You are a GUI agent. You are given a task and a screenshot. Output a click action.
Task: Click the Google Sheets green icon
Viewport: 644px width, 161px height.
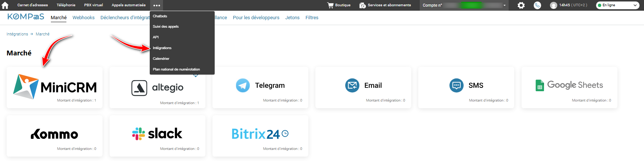[540, 85]
